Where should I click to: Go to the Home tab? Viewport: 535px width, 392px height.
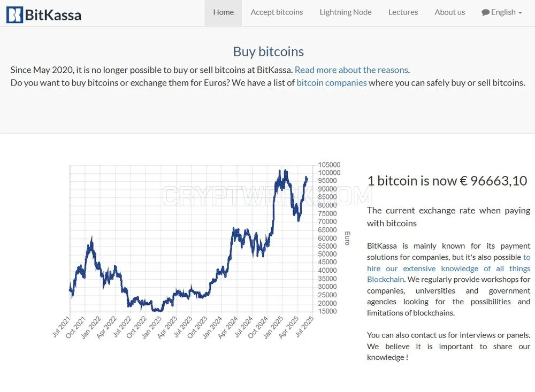tap(224, 13)
